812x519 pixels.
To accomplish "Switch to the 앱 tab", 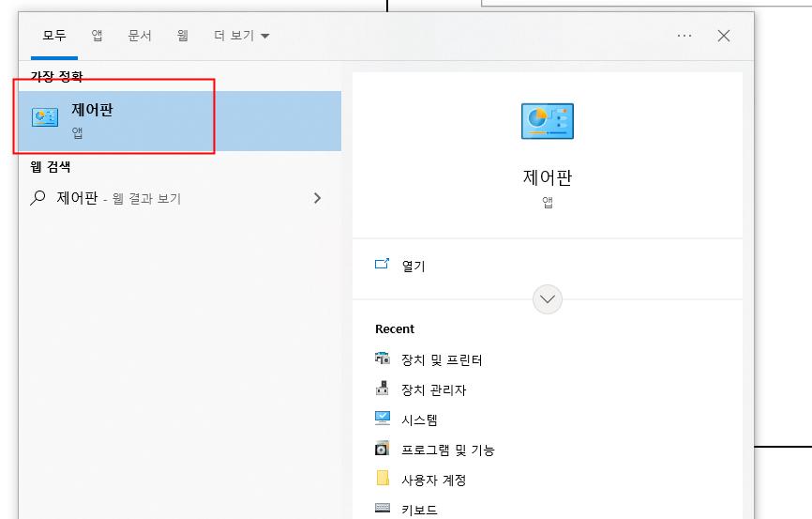I will click(x=97, y=36).
